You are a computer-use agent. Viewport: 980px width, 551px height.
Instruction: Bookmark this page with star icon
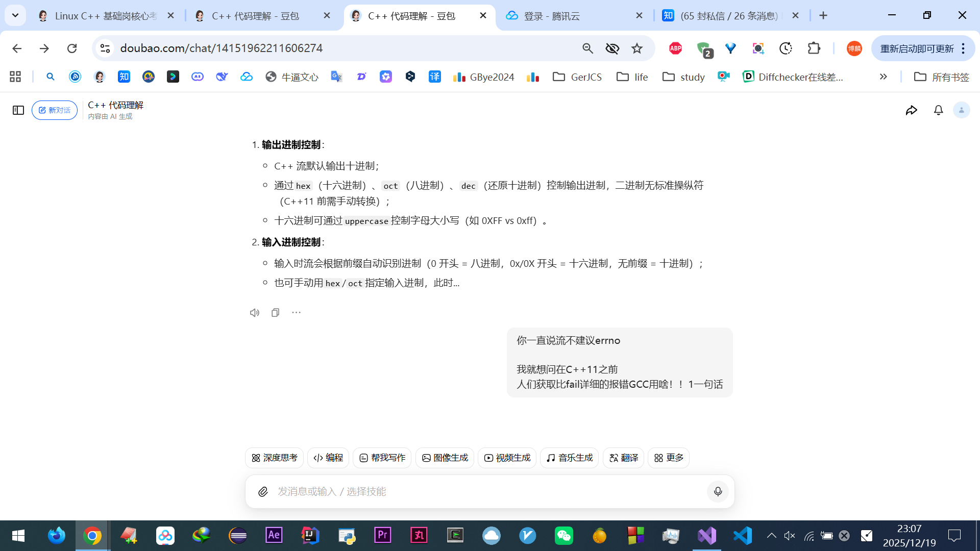[x=636, y=48]
